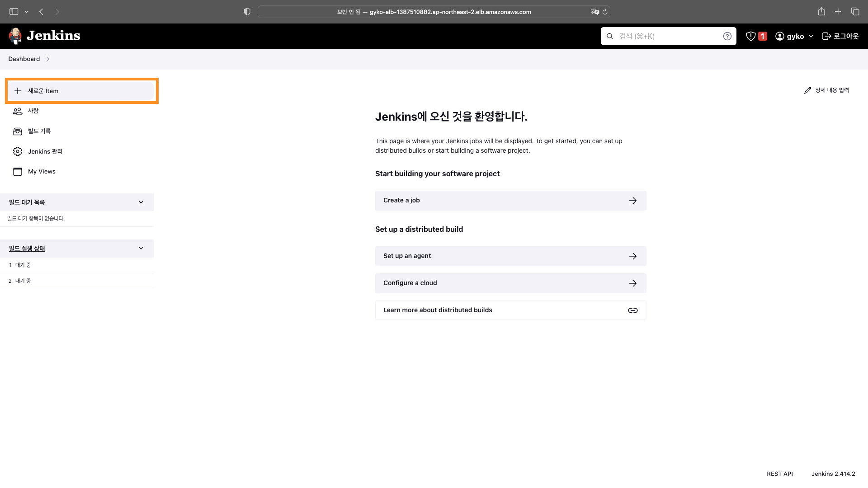This screenshot has width=868, height=488.
Task: Open the dropdown arrow next to sidebar icon
Action: point(27,12)
